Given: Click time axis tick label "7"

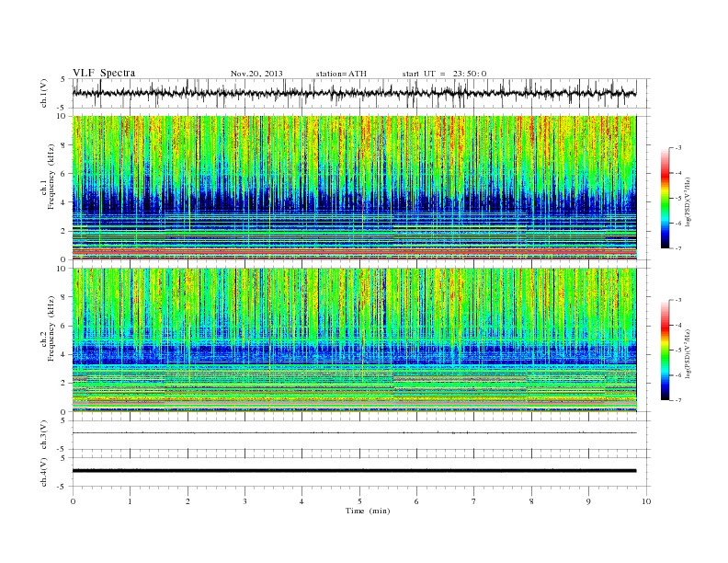Looking at the screenshot, I should coord(474,501).
